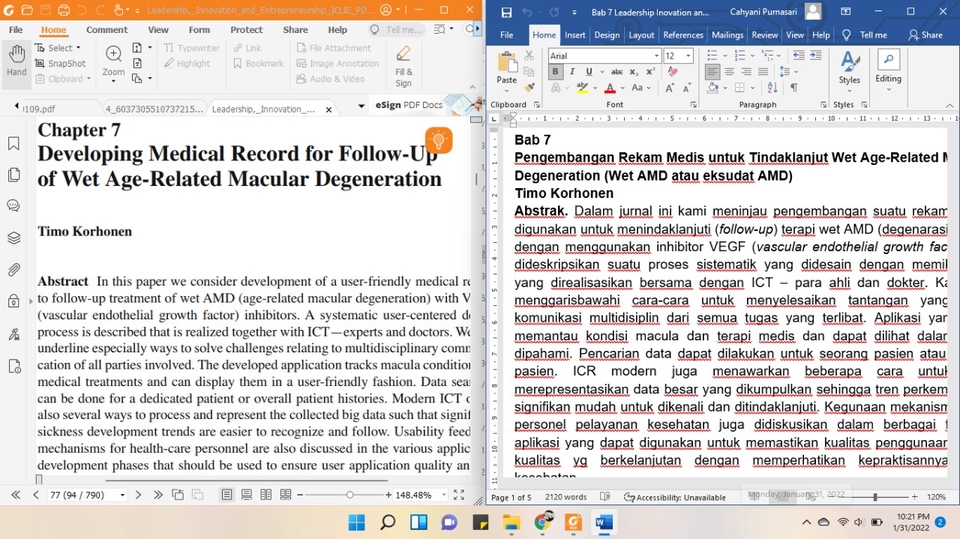Click the Foxit open folder icon
This screenshot has width=960, height=539.
pyautogui.click(x=27, y=10)
